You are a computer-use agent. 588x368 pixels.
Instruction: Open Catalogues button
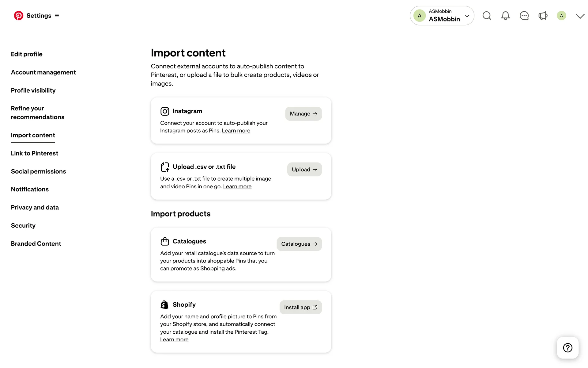pyautogui.click(x=299, y=244)
